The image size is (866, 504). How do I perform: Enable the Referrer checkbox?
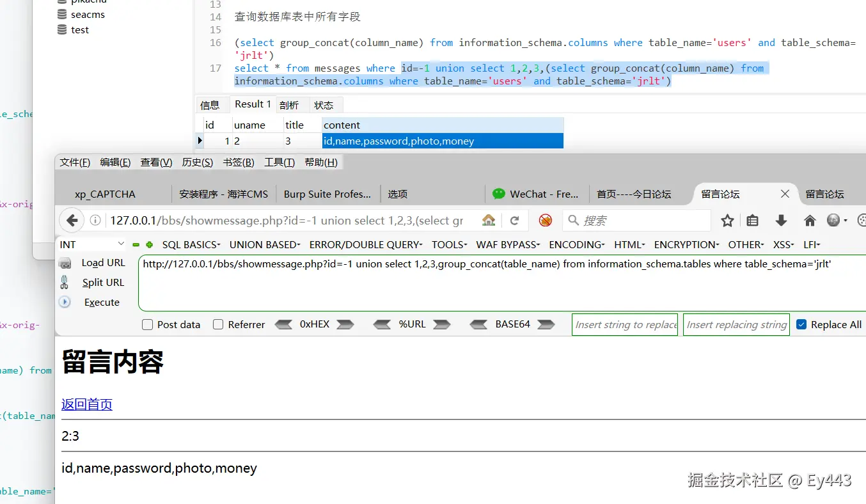point(218,325)
